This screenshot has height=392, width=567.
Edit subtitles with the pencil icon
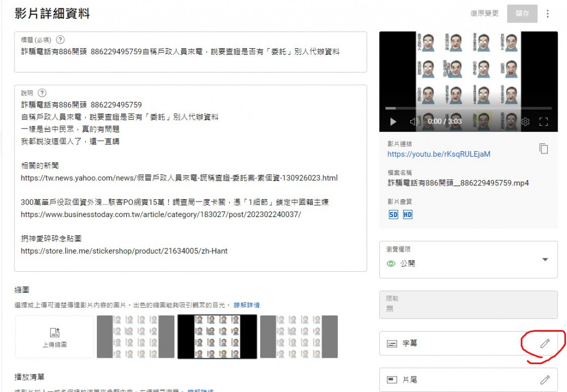click(545, 343)
